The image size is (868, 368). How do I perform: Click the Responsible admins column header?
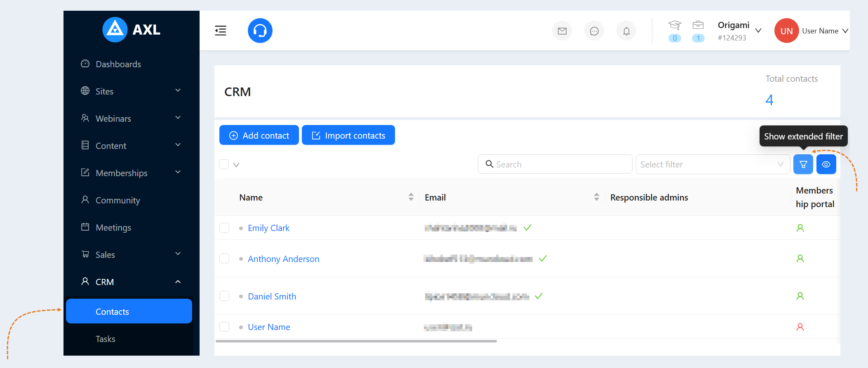[649, 197]
